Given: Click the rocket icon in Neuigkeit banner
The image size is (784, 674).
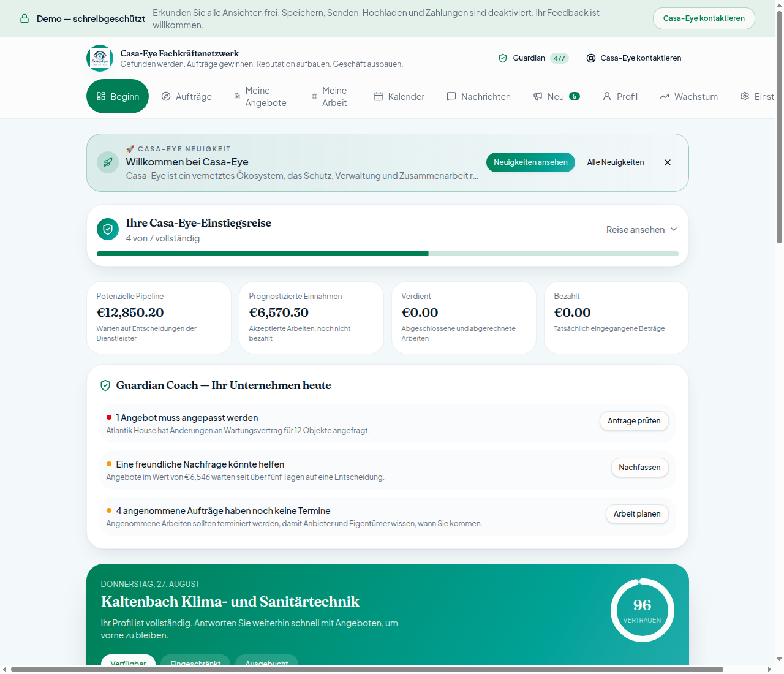Looking at the screenshot, I should click(x=108, y=162).
